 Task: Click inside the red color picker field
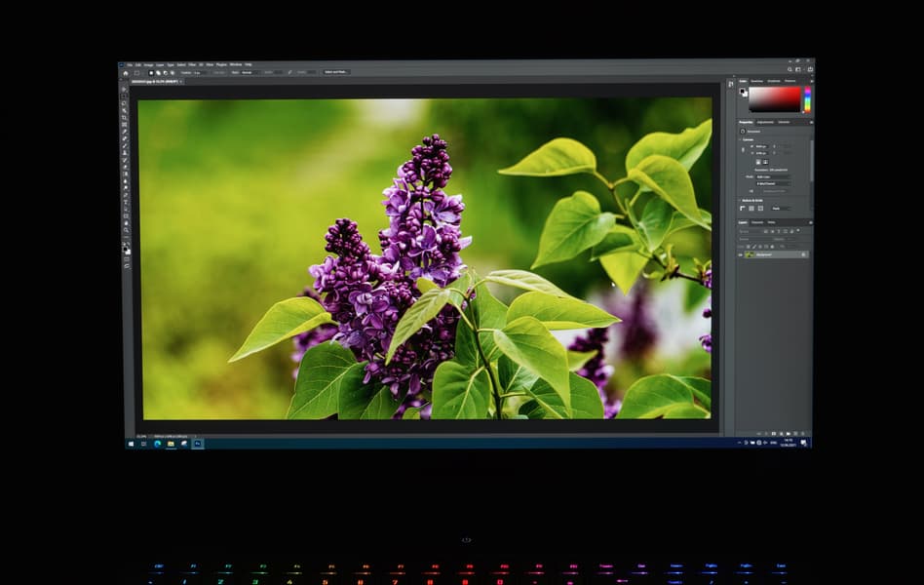[774, 99]
